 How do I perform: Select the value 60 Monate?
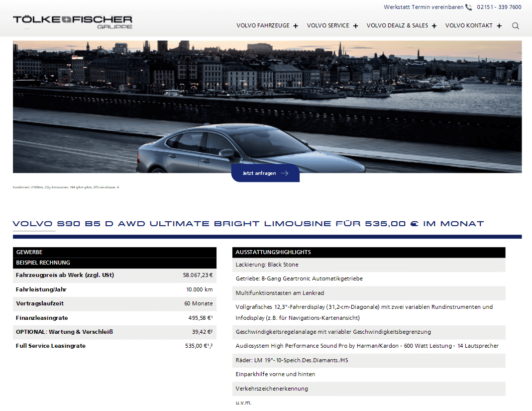tap(199, 304)
